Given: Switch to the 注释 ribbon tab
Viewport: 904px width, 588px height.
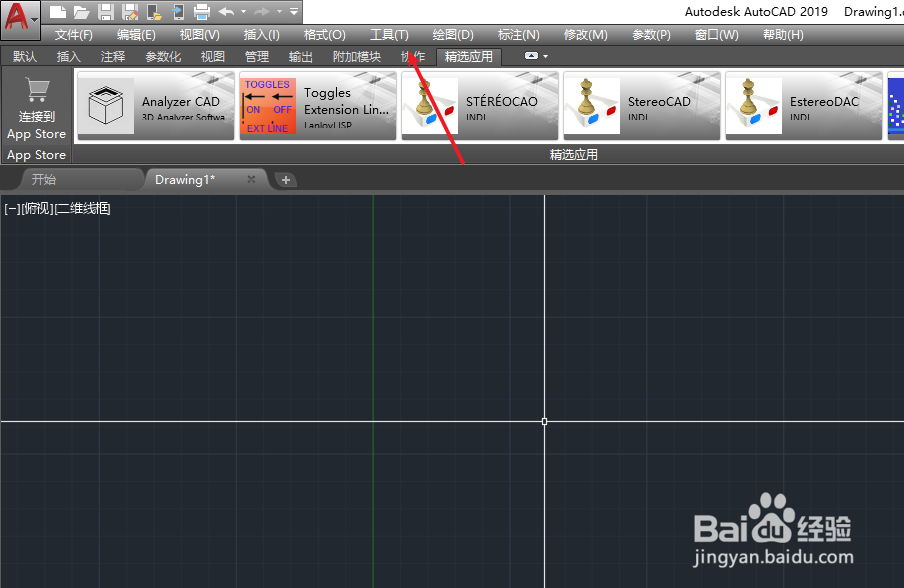Looking at the screenshot, I should click(x=112, y=56).
